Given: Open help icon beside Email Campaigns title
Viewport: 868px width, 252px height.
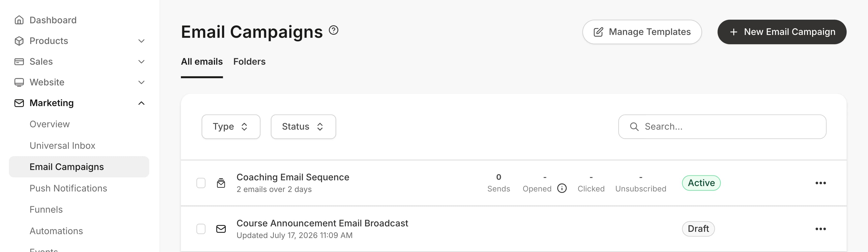Looking at the screenshot, I should 334,30.
